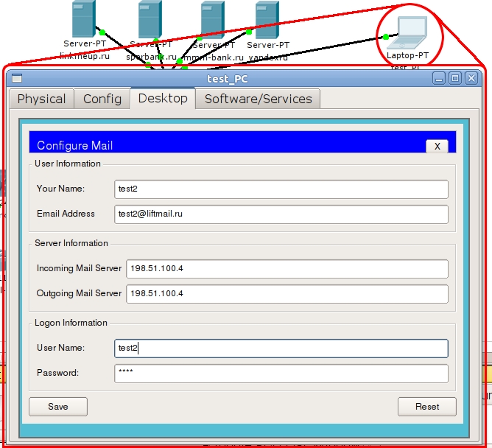Viewport: 492px width, 448px height.
Task: Open the Config tab
Action: tap(102, 99)
